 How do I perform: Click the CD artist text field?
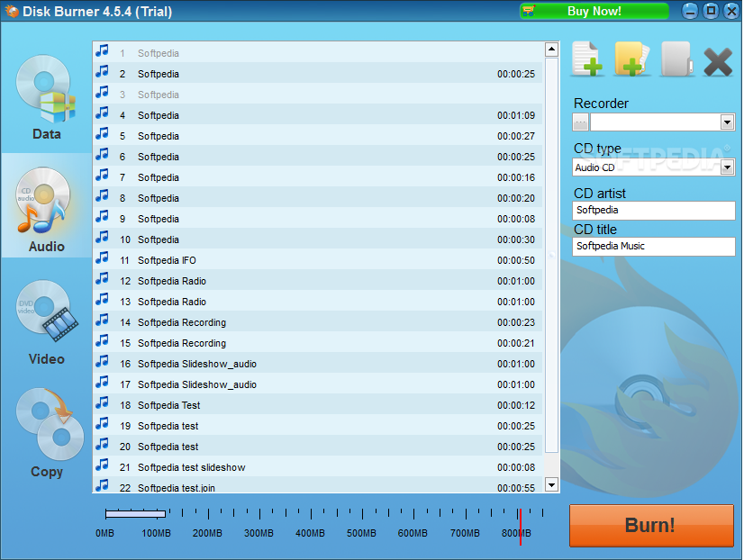click(x=653, y=210)
